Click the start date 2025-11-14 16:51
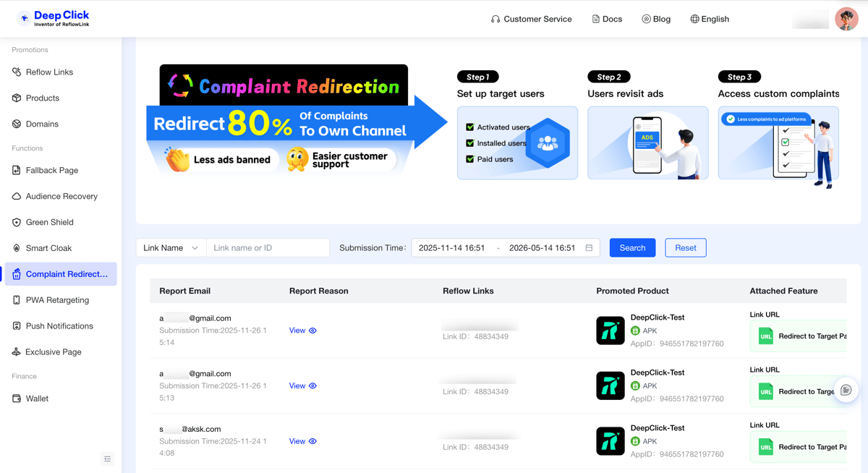The height and width of the screenshot is (473, 868). (452, 248)
